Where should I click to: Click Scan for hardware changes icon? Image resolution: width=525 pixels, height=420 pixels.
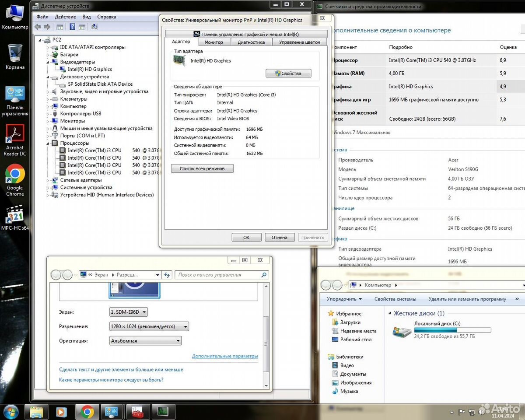tap(94, 27)
